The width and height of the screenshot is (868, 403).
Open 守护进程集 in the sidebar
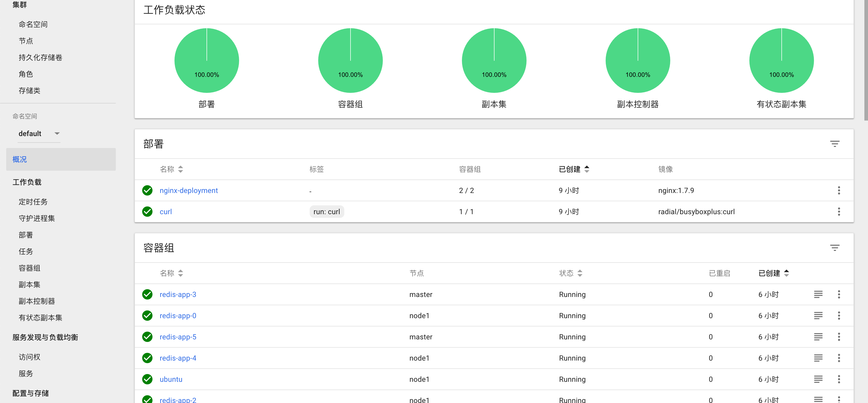coord(37,218)
